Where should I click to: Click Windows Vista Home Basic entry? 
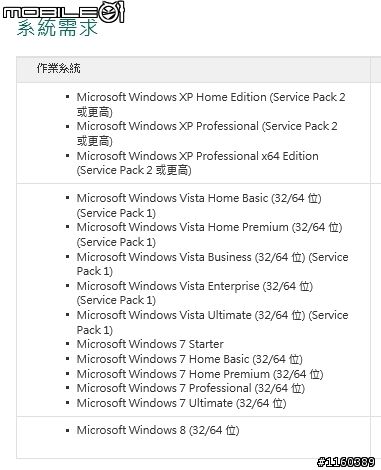199,205
